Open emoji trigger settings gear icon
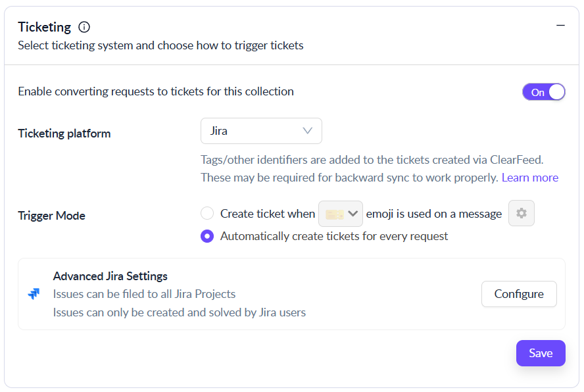Viewport: 584px width, 392px height. pos(522,214)
